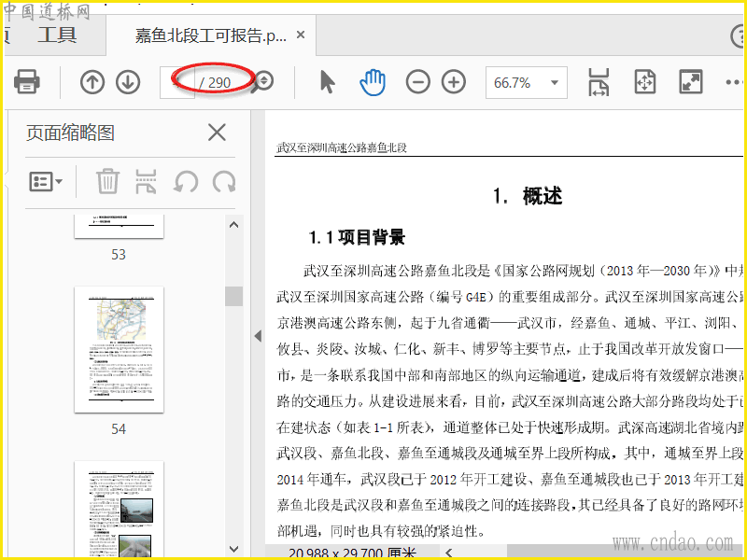Click the fit width scrolling icon
747x560 pixels.
(x=599, y=82)
